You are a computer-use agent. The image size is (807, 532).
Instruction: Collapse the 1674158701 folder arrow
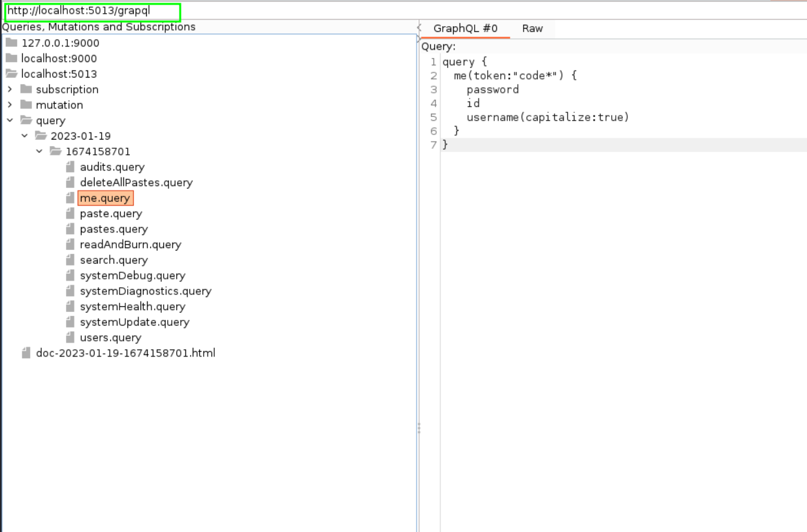40,151
